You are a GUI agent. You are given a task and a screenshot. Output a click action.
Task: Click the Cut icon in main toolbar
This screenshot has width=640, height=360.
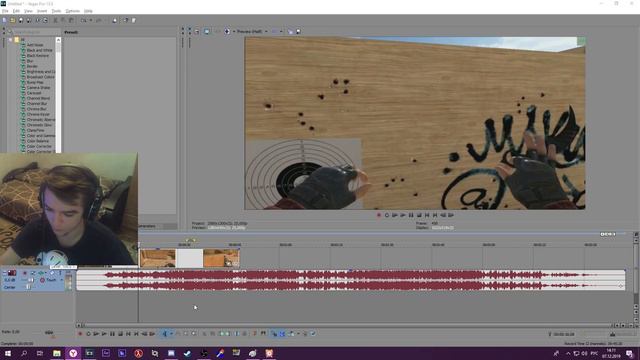(x=56, y=20)
